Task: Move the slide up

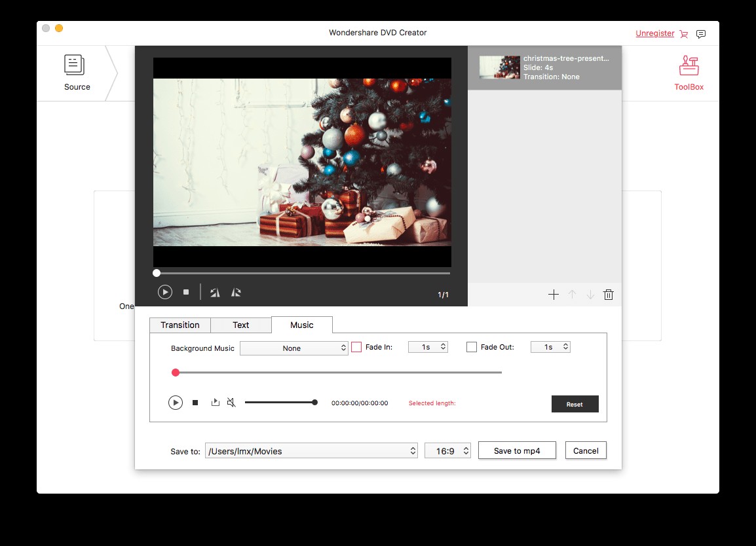Action: pos(572,295)
